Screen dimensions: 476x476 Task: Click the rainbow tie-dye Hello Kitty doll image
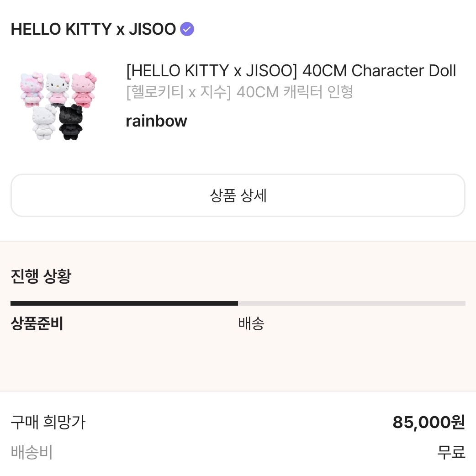point(32,90)
